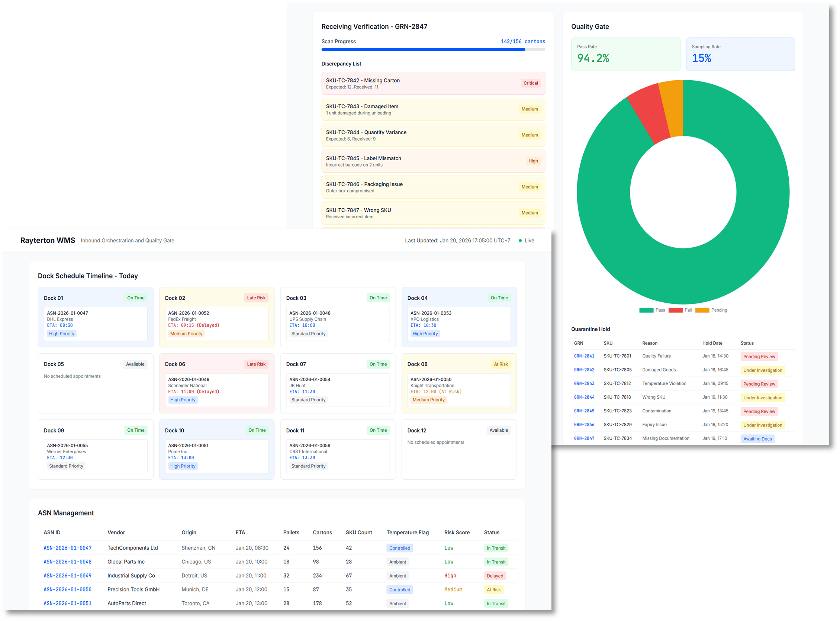
Task: Sort ASN table by ETA header
Action: [x=240, y=532]
